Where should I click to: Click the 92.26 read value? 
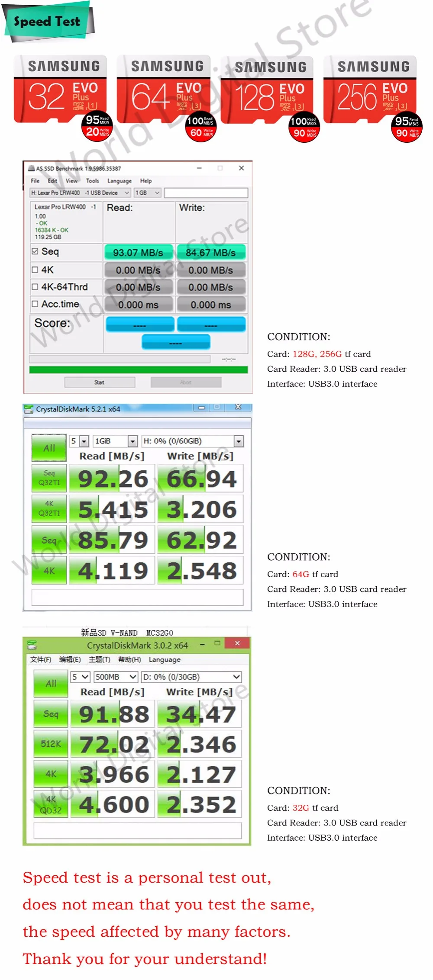[x=112, y=478]
